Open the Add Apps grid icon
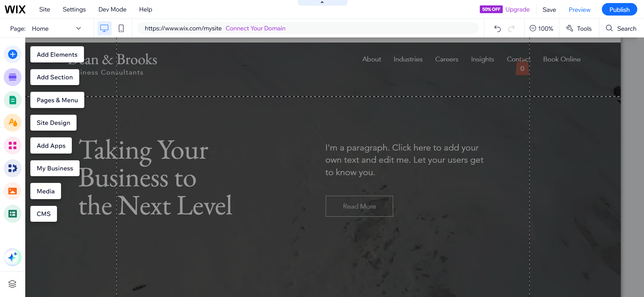 pos(12,145)
